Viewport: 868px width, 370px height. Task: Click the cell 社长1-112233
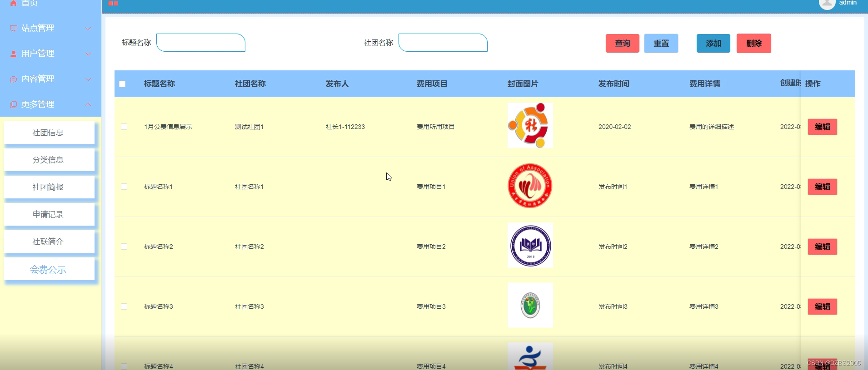click(345, 127)
